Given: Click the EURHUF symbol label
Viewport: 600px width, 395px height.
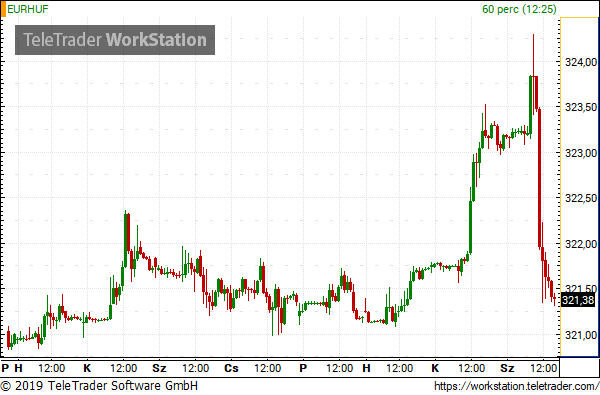Looking at the screenshot, I should 28,9.
